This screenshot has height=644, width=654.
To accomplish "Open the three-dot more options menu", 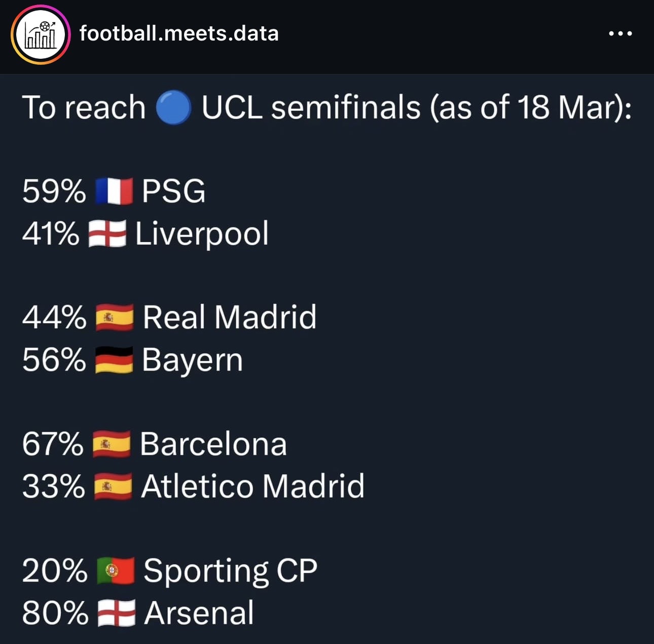I will pos(620,34).
